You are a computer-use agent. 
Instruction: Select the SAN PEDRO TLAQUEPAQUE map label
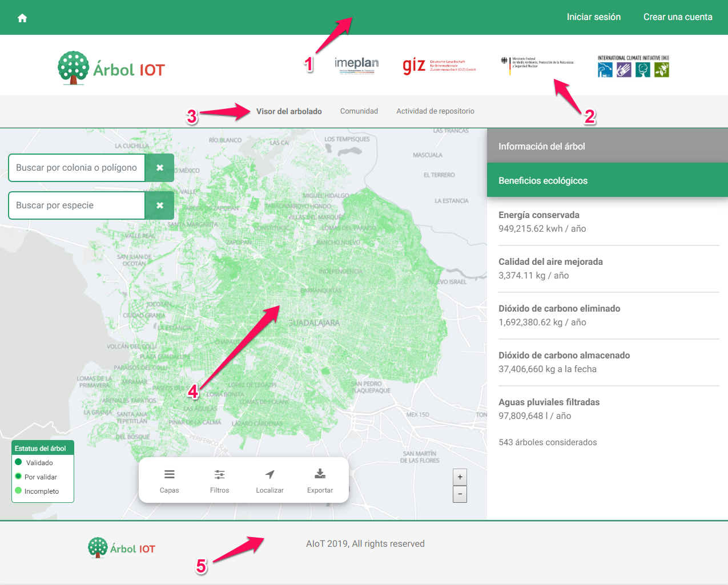370,387
